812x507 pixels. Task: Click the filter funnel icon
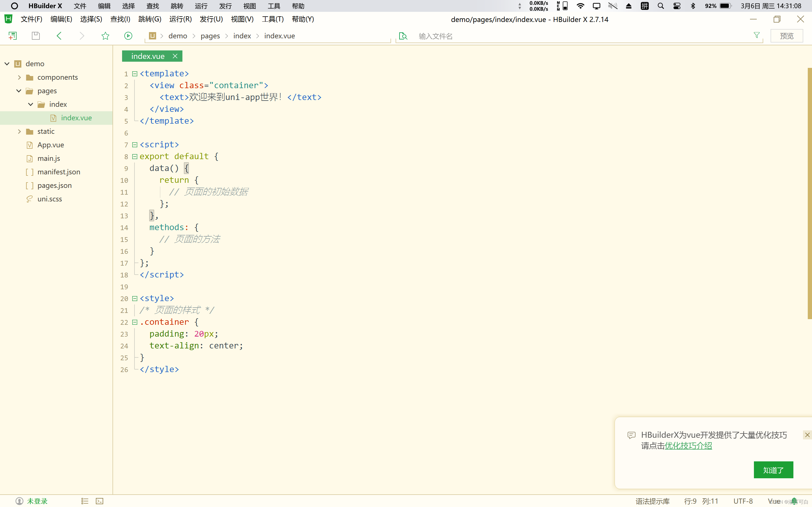pos(756,35)
